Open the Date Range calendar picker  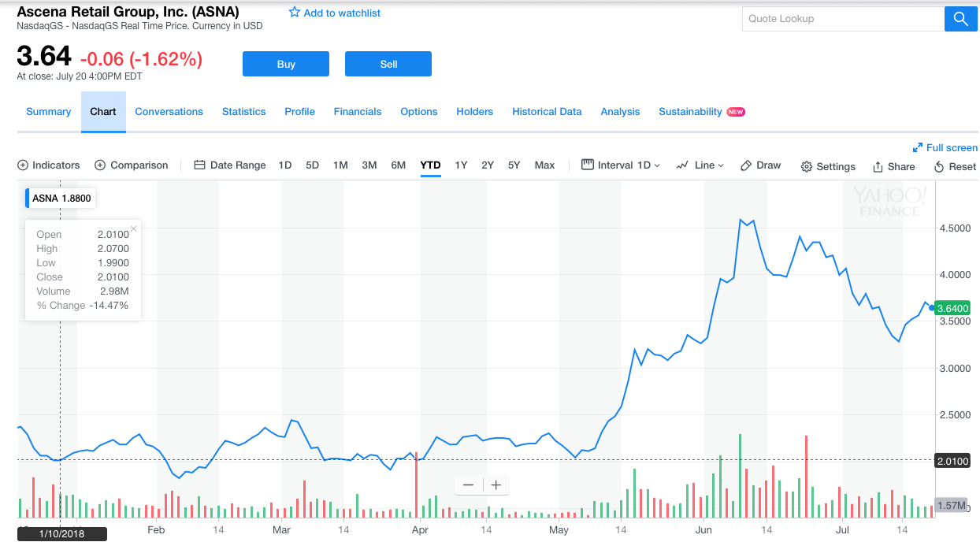coord(230,165)
